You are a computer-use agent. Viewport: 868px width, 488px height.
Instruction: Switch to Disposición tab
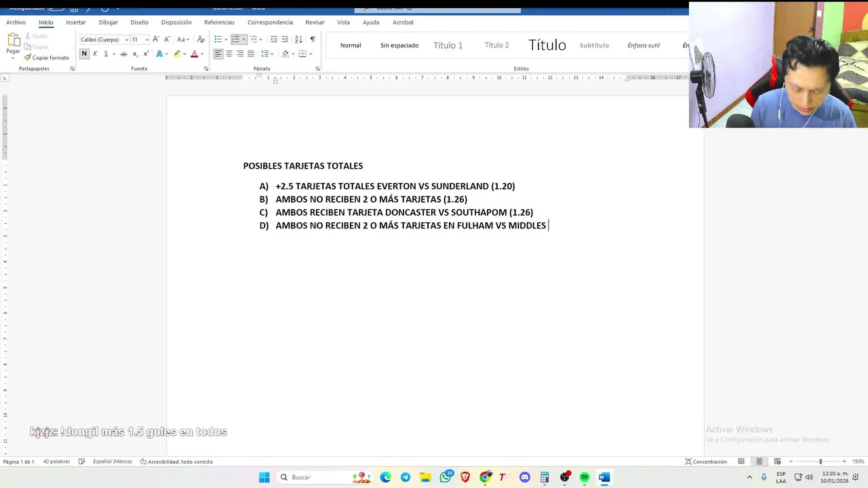[176, 22]
